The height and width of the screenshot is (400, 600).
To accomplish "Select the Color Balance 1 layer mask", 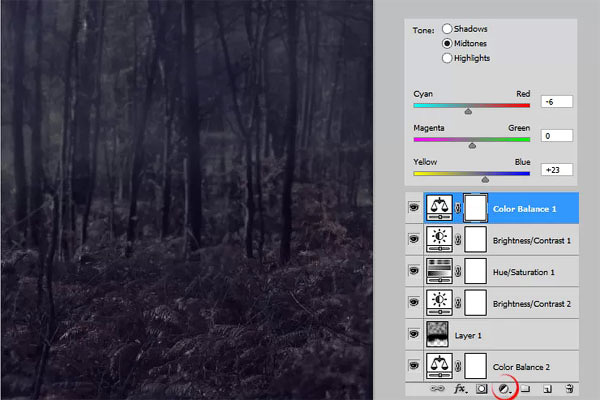I will [x=476, y=208].
